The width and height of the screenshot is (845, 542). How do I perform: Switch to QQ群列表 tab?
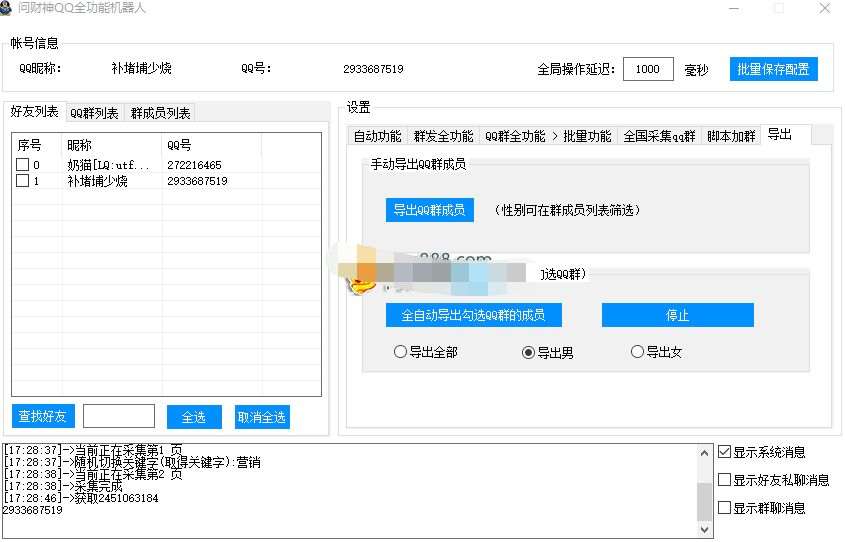(94, 113)
